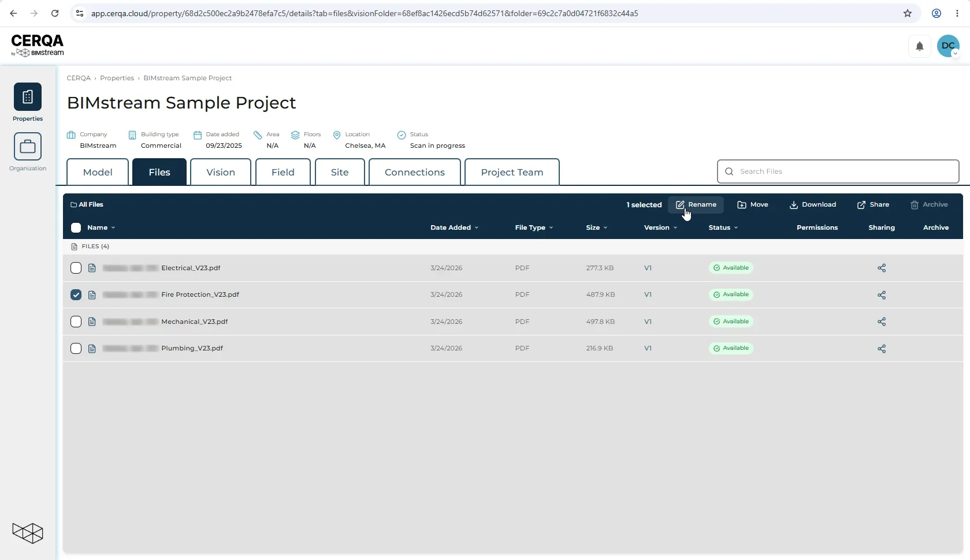Go to All Files folder
The width and height of the screenshot is (970, 560).
[87, 204]
